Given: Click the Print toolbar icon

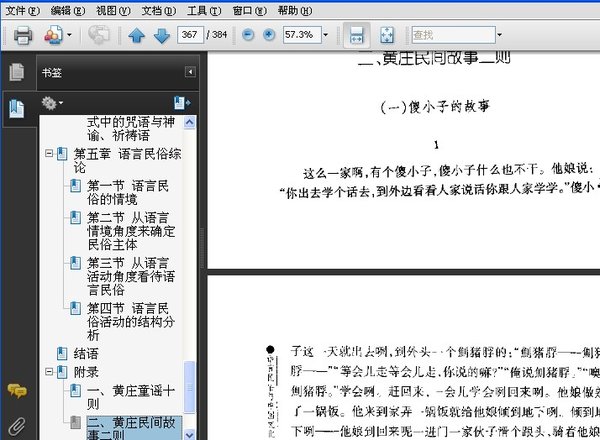Looking at the screenshot, I should [x=23, y=35].
